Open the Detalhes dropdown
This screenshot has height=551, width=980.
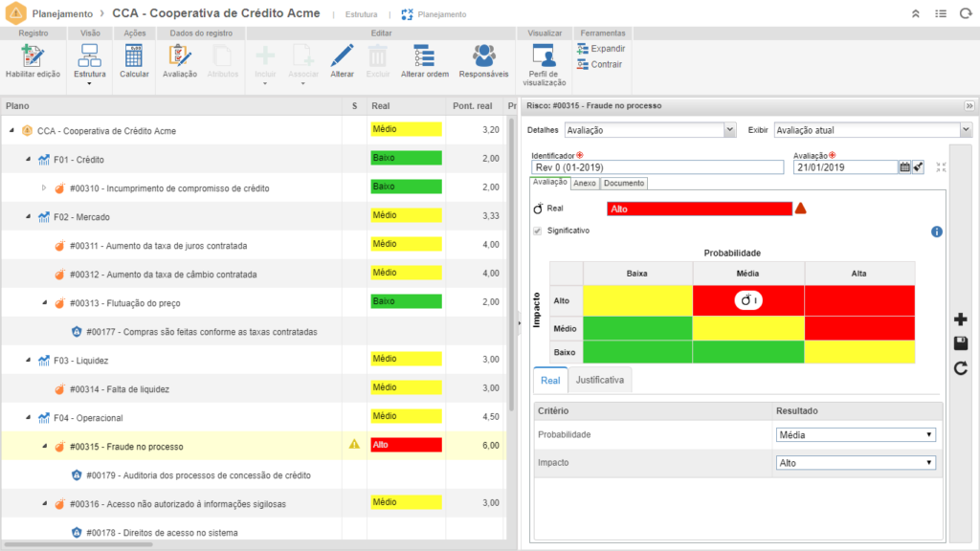coord(650,130)
